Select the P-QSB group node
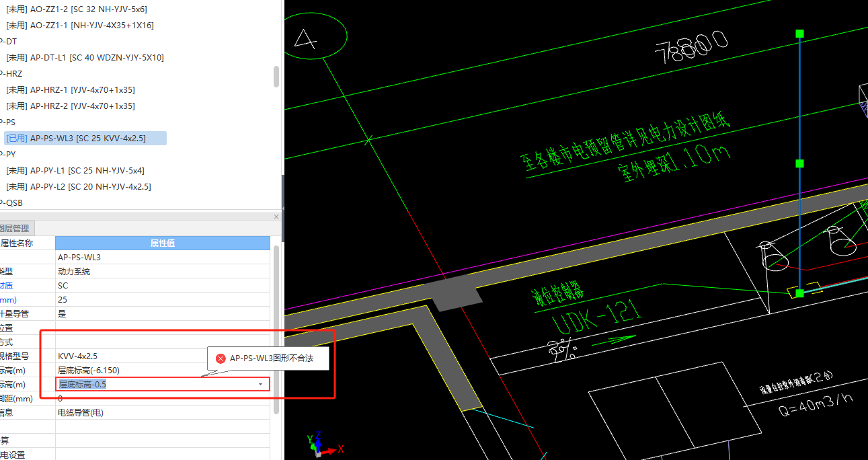868x460 pixels. [x=11, y=202]
